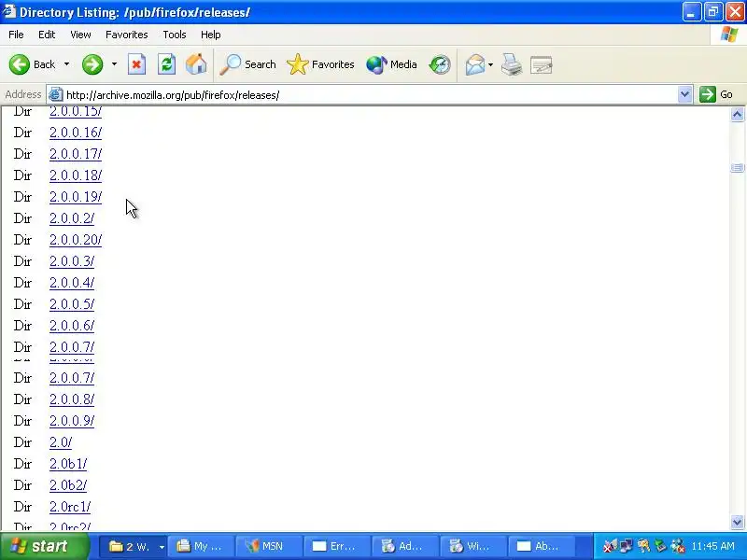Follow the 2.0.0.20/ link
Image resolution: width=747 pixels, height=560 pixels.
pos(76,240)
